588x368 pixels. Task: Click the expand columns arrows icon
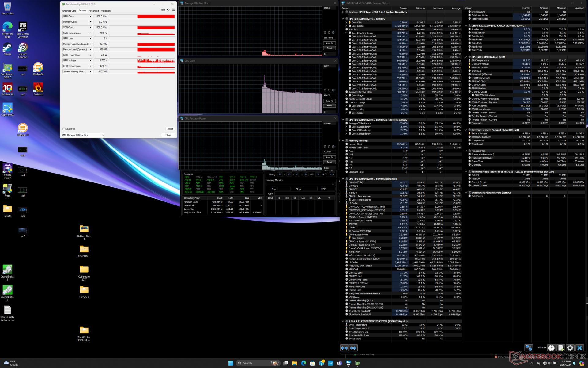point(344,348)
